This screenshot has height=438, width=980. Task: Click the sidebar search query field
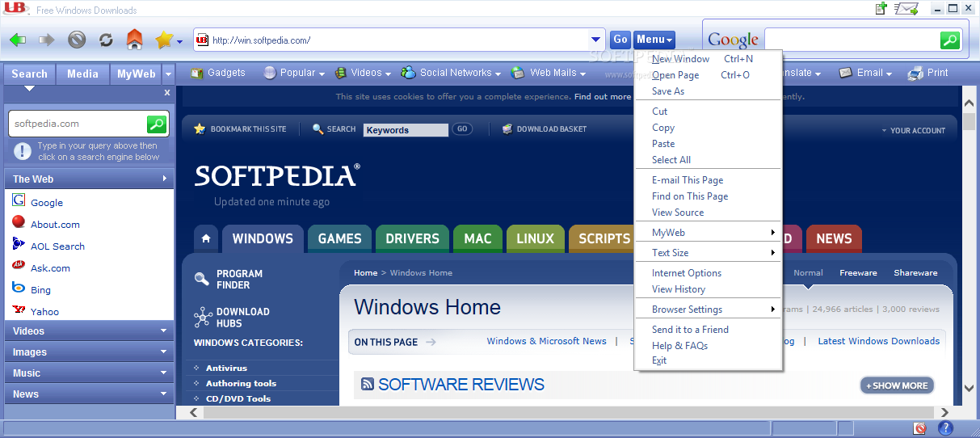(78, 124)
